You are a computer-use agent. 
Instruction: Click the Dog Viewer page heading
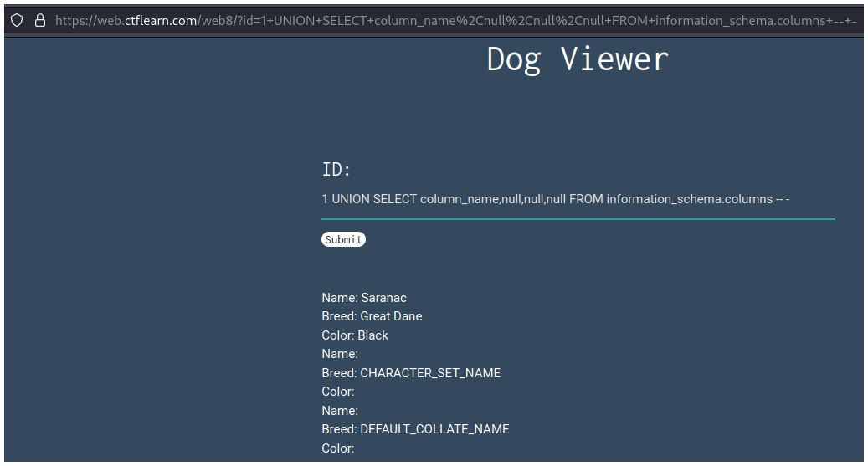(x=578, y=59)
